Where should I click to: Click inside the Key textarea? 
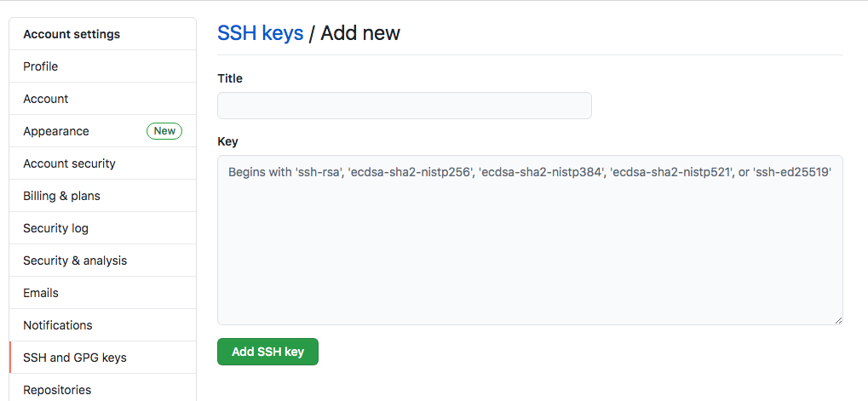tap(531, 240)
